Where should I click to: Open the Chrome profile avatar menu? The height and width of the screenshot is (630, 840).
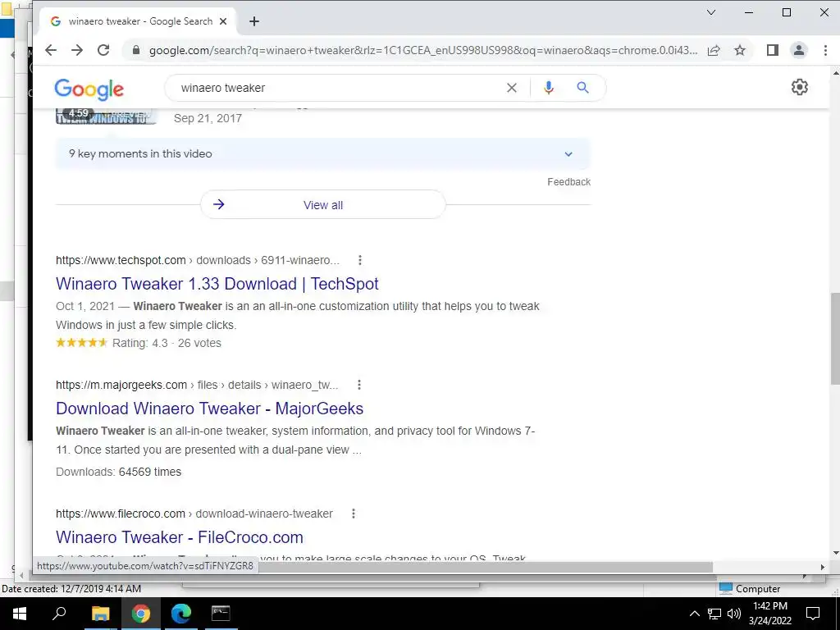coord(799,50)
